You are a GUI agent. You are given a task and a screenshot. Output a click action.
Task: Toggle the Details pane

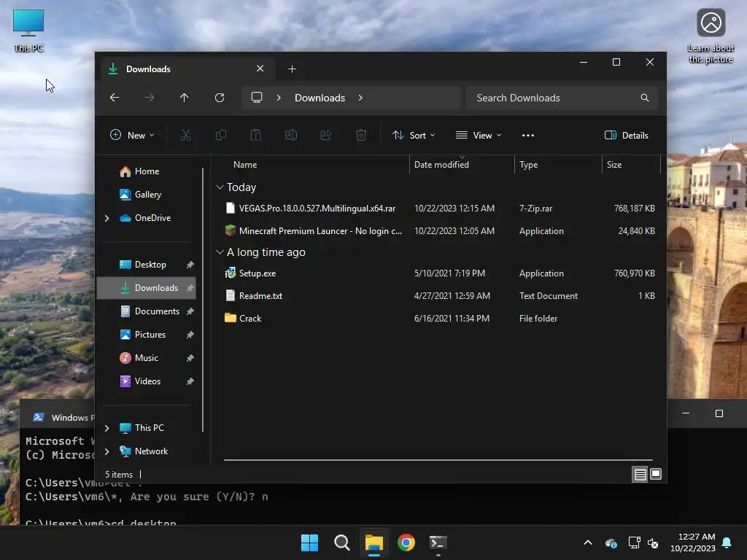627,135
